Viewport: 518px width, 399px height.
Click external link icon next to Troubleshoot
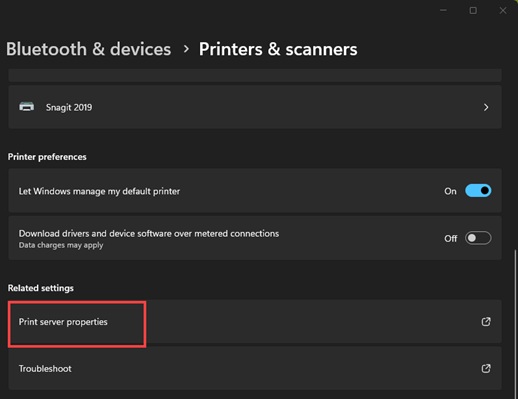[486, 368]
